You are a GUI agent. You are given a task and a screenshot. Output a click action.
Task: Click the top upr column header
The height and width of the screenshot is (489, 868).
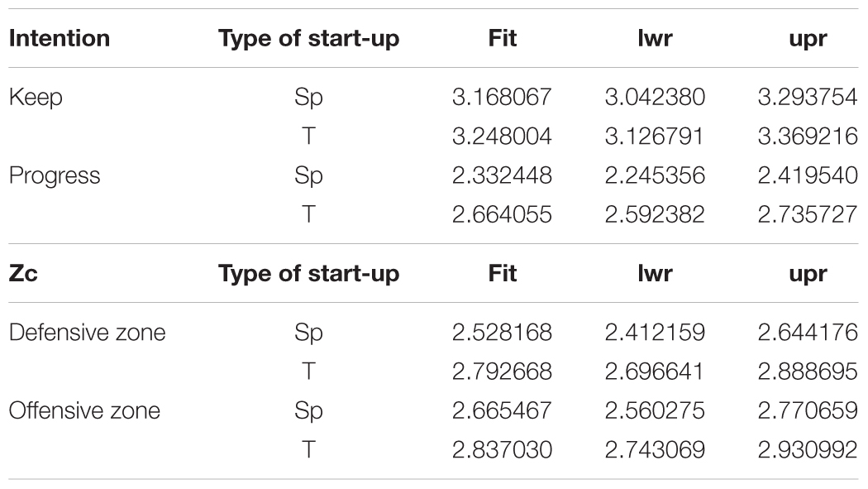808,40
